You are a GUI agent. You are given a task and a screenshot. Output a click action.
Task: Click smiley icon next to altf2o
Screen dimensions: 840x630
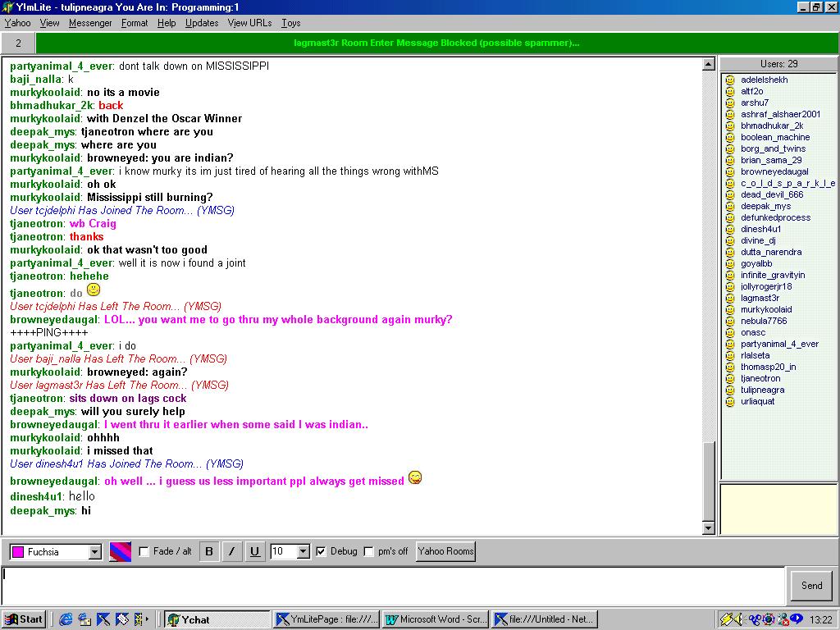pos(729,92)
